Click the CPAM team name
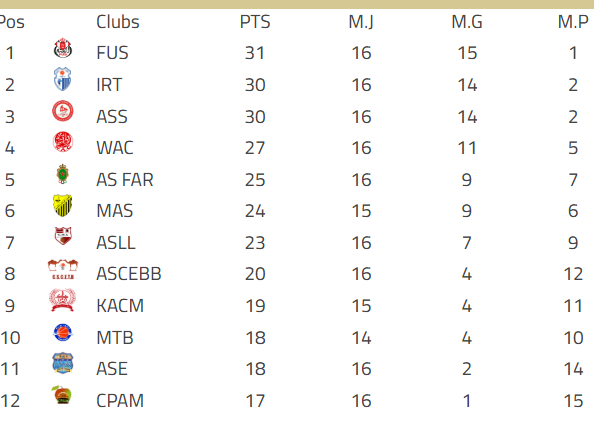 coord(120,401)
